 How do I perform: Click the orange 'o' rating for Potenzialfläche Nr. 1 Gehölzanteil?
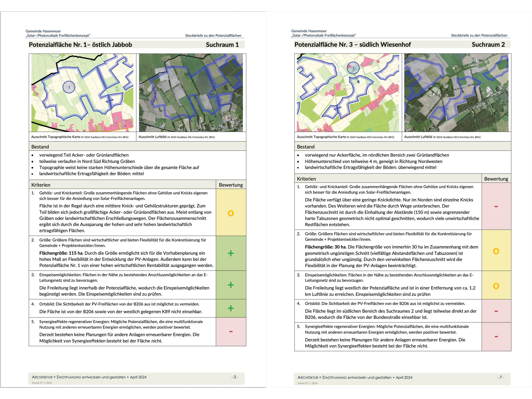[231, 213]
